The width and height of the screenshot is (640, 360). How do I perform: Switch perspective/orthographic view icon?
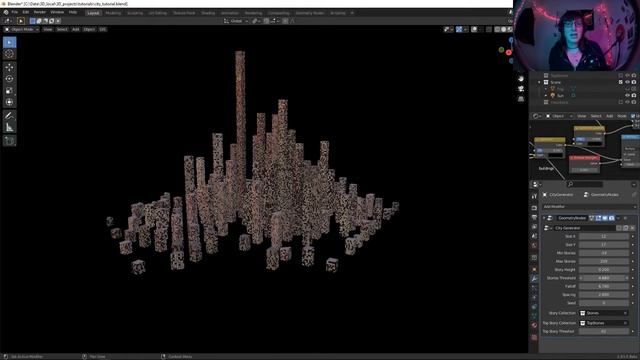pyautogui.click(x=521, y=99)
